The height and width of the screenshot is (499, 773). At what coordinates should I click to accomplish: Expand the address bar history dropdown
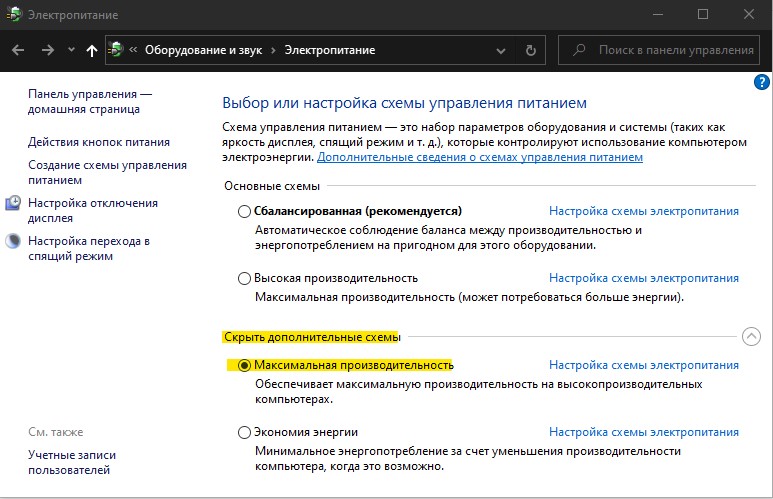click(501, 50)
